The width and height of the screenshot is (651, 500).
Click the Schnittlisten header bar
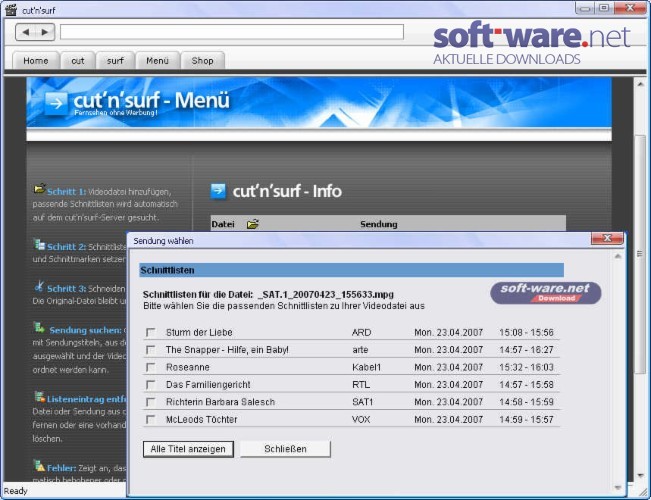tap(352, 270)
